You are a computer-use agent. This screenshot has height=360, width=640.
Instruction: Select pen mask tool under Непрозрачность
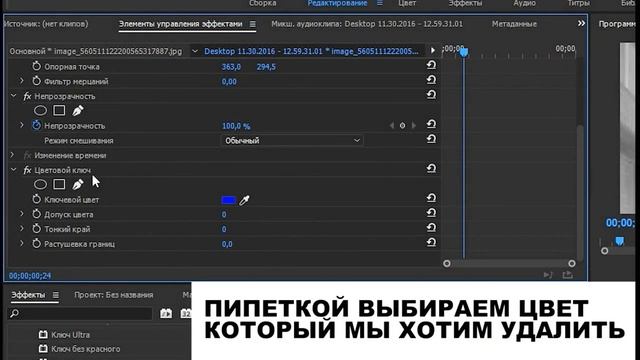[78, 110]
